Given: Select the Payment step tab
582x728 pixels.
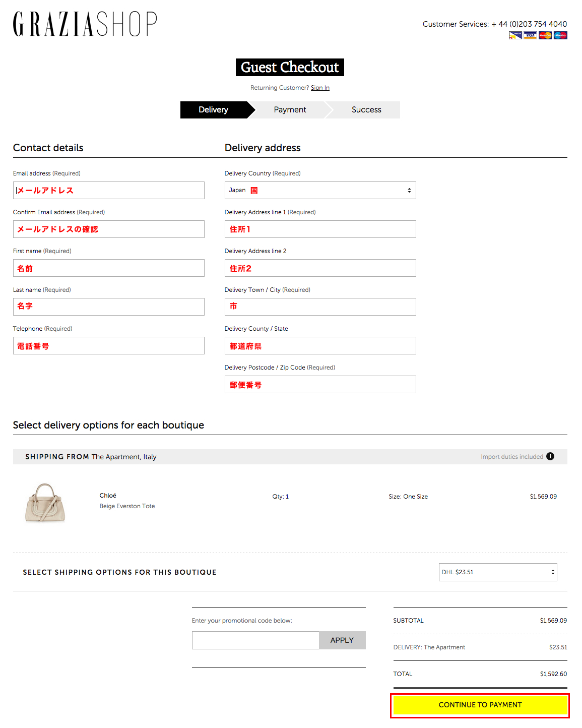Looking at the screenshot, I should click(x=290, y=110).
